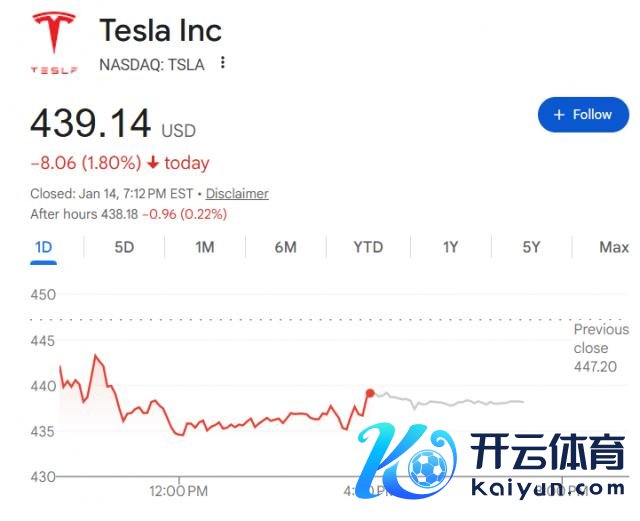Show the 6M chart range
640x521 pixels.
(285, 247)
